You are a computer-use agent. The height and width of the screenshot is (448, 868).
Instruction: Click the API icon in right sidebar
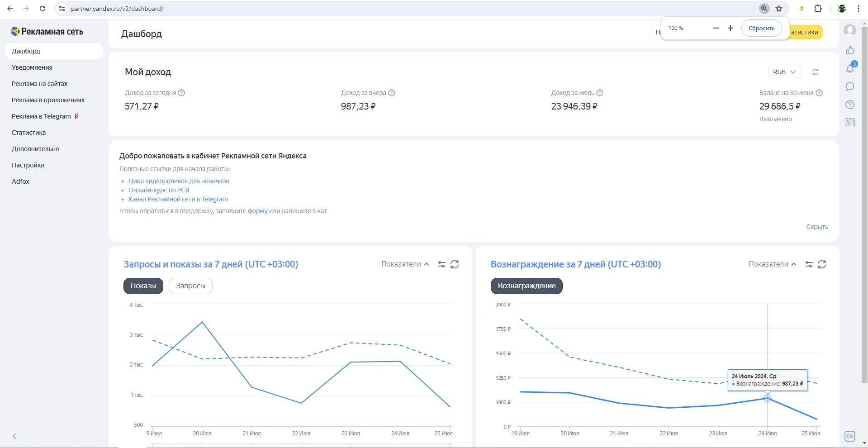click(x=850, y=123)
